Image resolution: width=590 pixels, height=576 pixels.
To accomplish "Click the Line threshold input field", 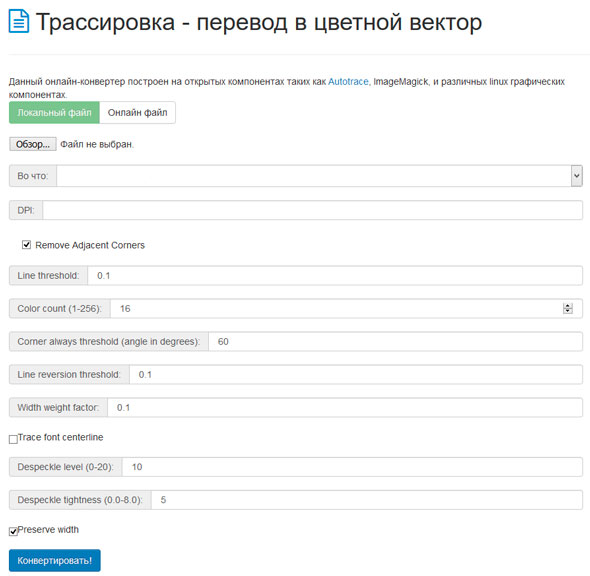I will click(x=335, y=275).
